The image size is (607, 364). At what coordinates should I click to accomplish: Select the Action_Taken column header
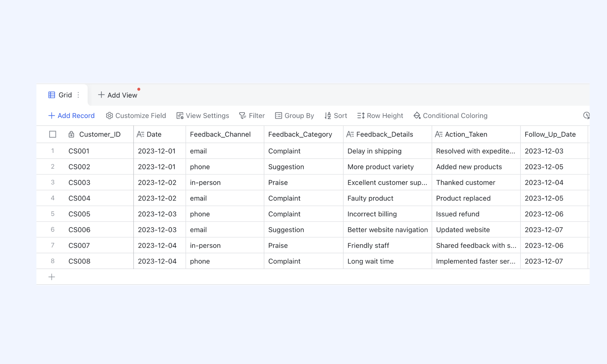pyautogui.click(x=476, y=134)
